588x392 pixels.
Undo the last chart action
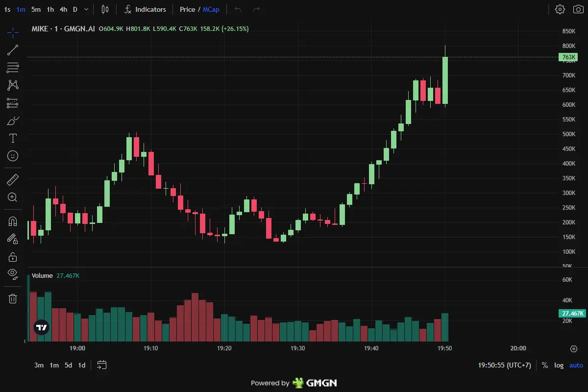pos(238,9)
